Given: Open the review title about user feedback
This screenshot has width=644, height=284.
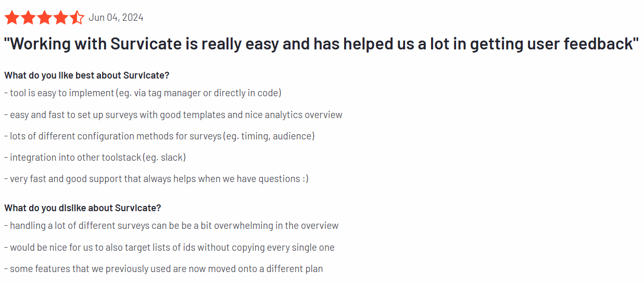Looking at the screenshot, I should click(x=321, y=44).
